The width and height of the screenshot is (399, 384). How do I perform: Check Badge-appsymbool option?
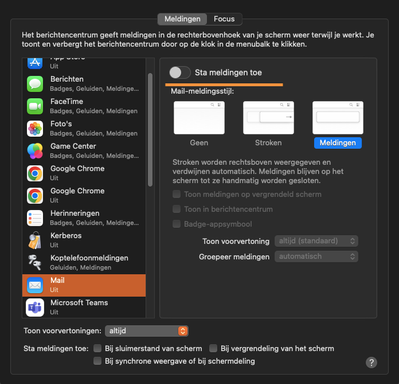point(176,224)
